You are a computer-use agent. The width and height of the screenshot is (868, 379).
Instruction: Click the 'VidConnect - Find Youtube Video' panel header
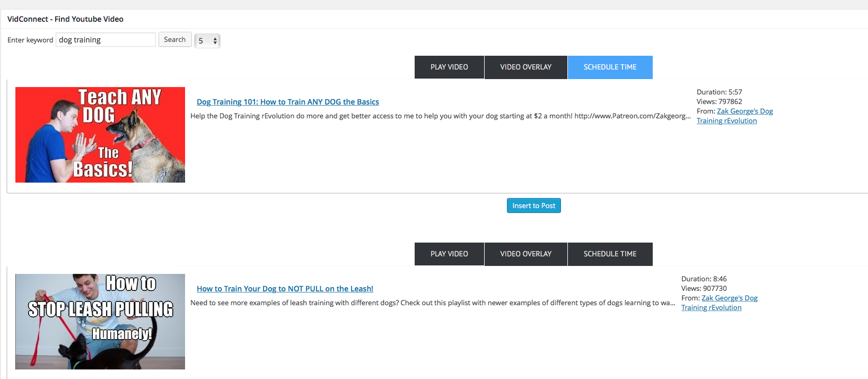click(x=65, y=19)
